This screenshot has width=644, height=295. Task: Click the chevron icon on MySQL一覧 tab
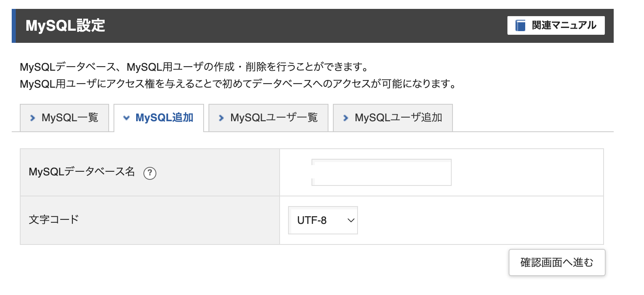click(33, 118)
